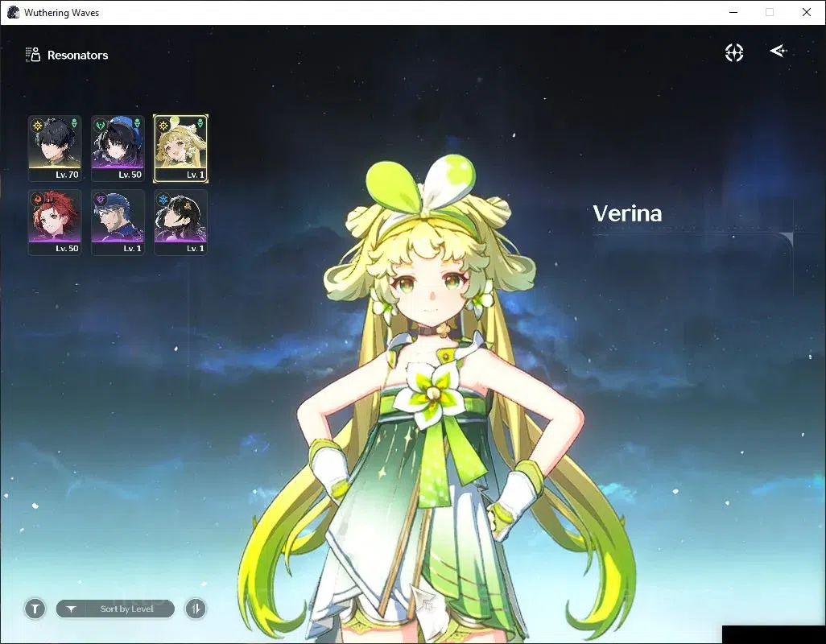Open the Sort by Level dropdown
Viewport: 826px width, 644px height.
(x=115, y=609)
